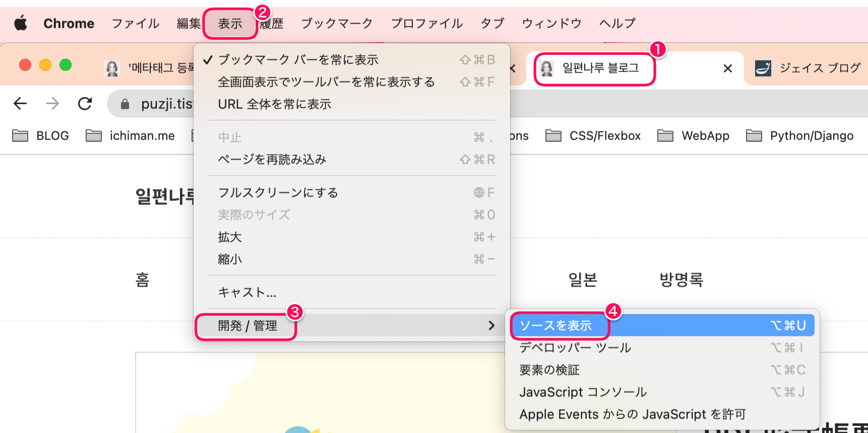Open the 表示 menu
The height and width of the screenshot is (433, 868).
pos(230,24)
